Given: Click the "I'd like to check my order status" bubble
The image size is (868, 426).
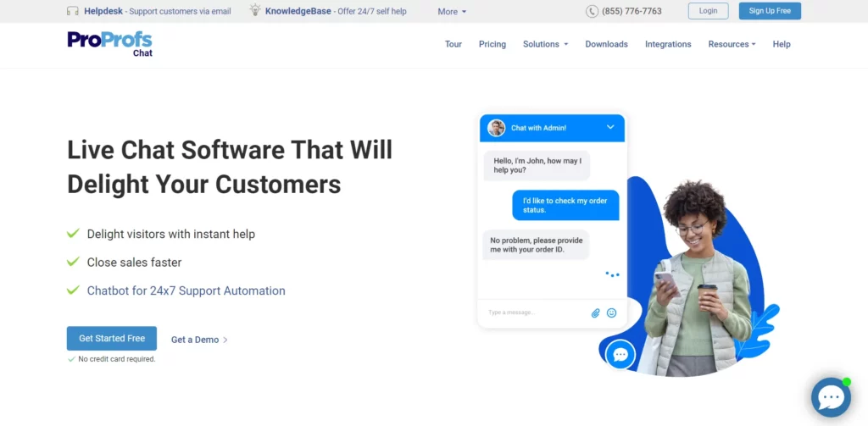Looking at the screenshot, I should tap(565, 205).
